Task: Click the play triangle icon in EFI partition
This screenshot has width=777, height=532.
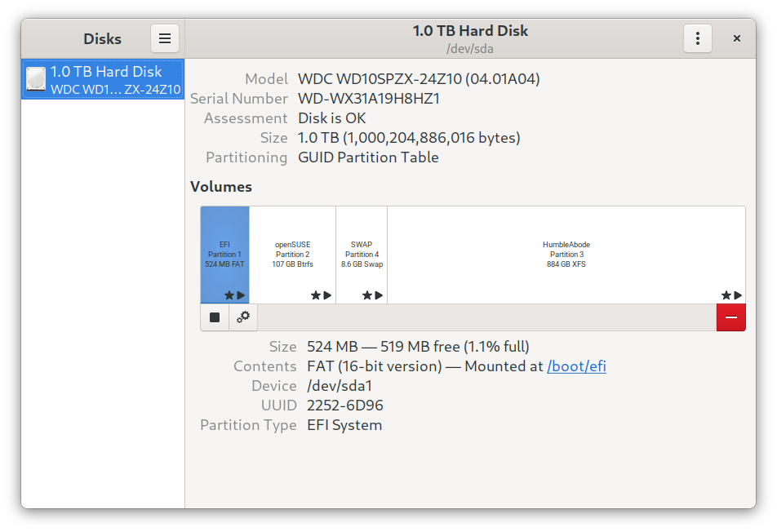Action: 241,295
